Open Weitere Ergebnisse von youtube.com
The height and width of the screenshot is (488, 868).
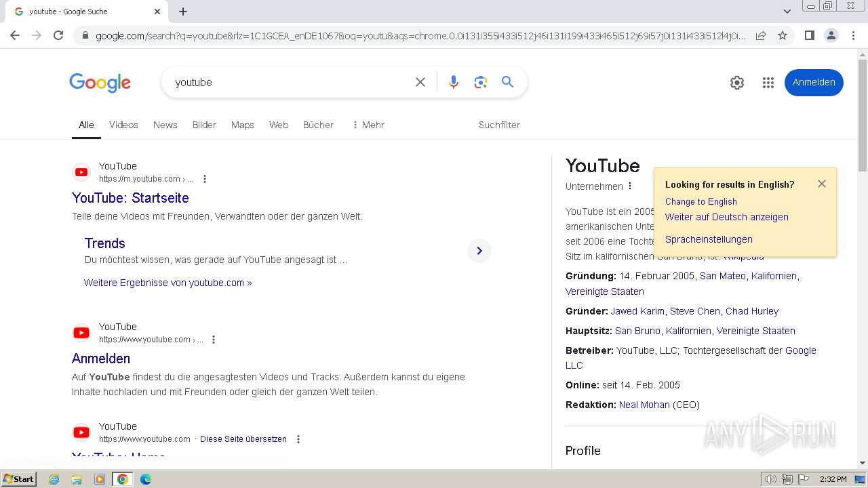168,283
